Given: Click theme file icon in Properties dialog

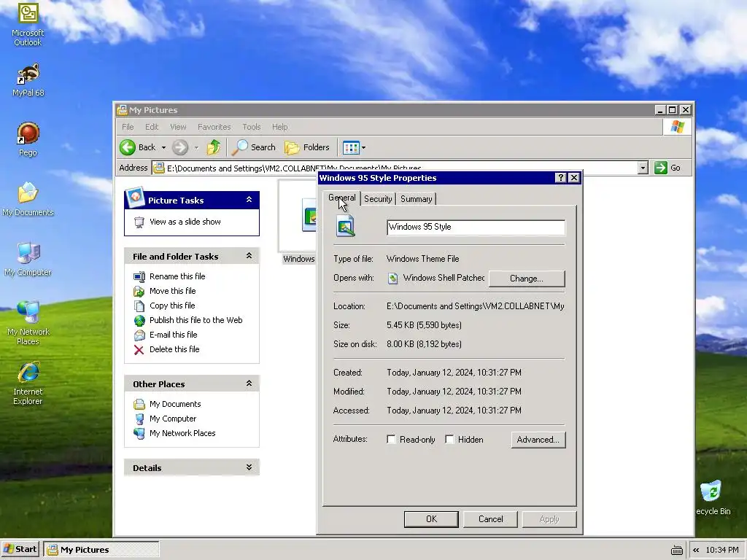Looking at the screenshot, I should 345,226.
